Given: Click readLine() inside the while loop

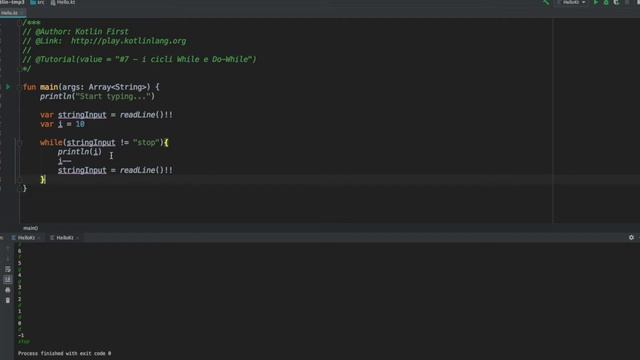Looking at the screenshot, I should (x=142, y=170).
